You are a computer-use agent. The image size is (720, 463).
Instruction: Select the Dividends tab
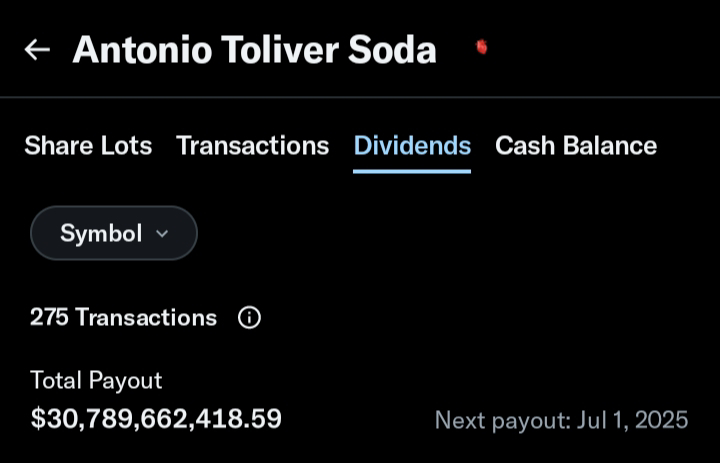pos(412,146)
